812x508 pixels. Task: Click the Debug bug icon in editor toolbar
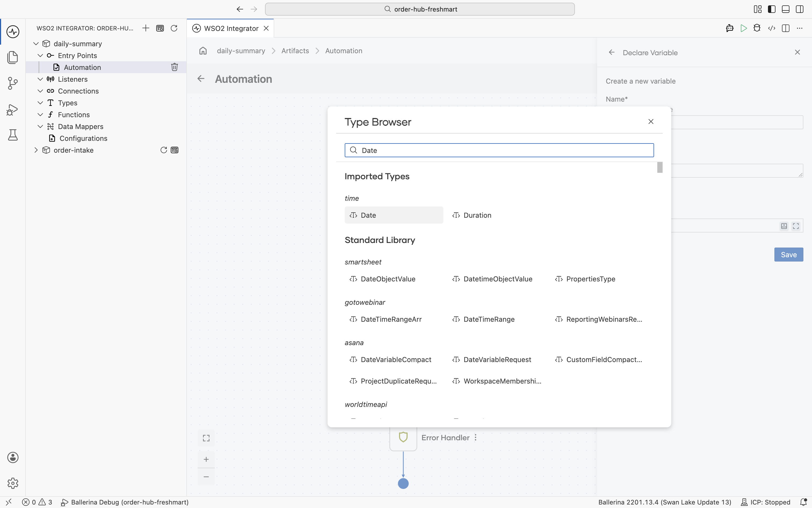pos(757,28)
